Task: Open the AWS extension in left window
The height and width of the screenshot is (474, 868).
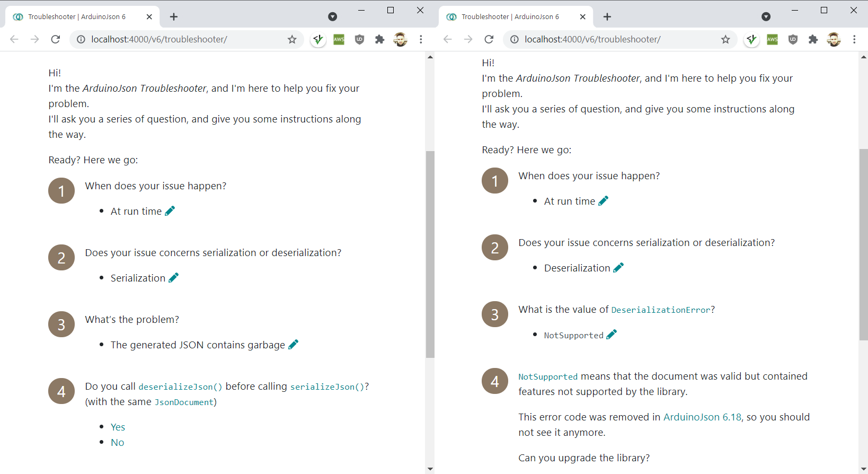Action: point(339,39)
